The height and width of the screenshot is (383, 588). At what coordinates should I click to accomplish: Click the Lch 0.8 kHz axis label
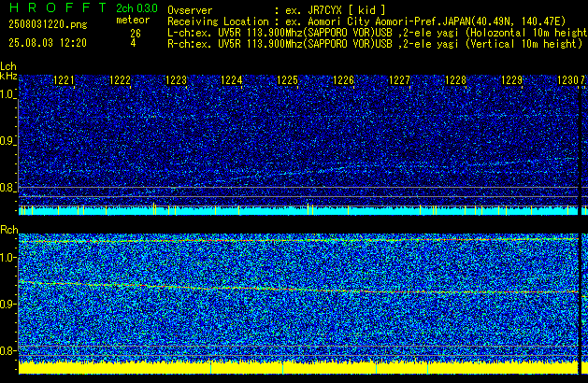pos(7,188)
